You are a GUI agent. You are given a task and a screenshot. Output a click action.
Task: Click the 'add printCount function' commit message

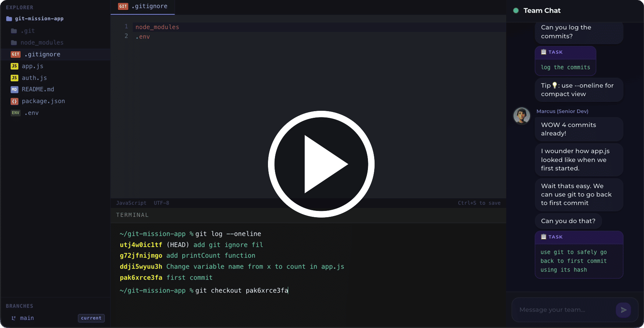click(211, 255)
